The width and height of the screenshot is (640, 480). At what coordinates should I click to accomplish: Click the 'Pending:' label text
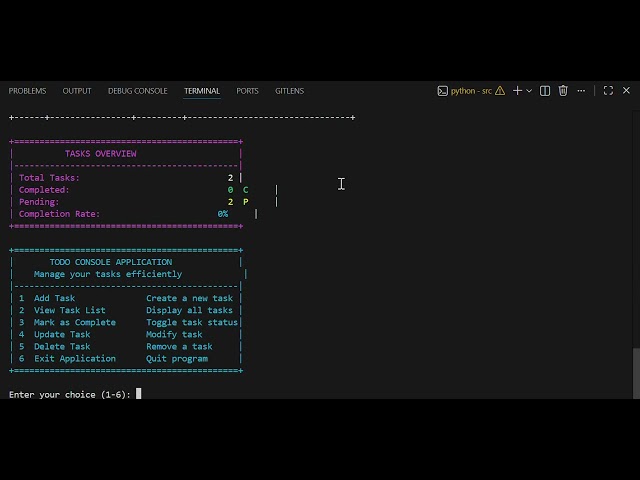click(x=39, y=202)
